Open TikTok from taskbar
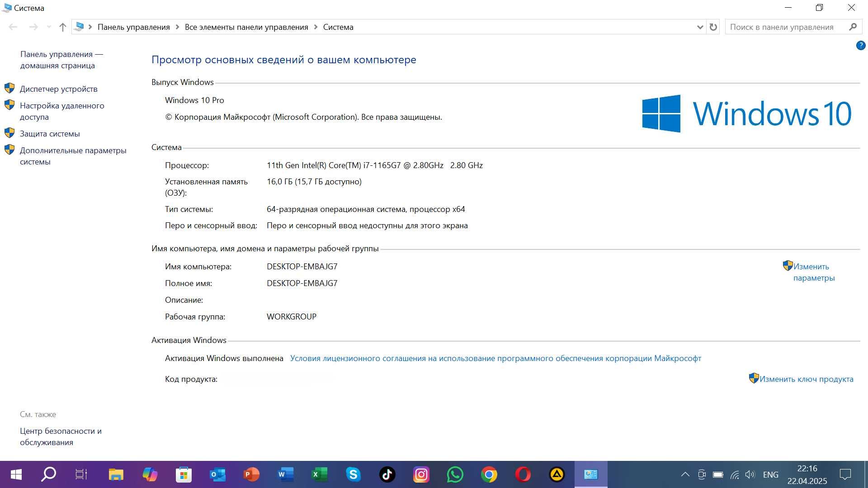The width and height of the screenshot is (868, 488). (387, 474)
